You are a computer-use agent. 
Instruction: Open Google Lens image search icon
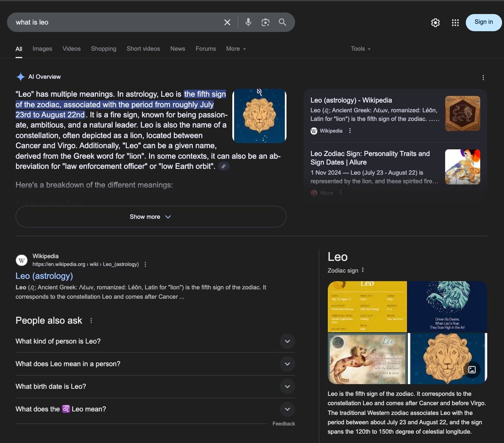tap(265, 22)
